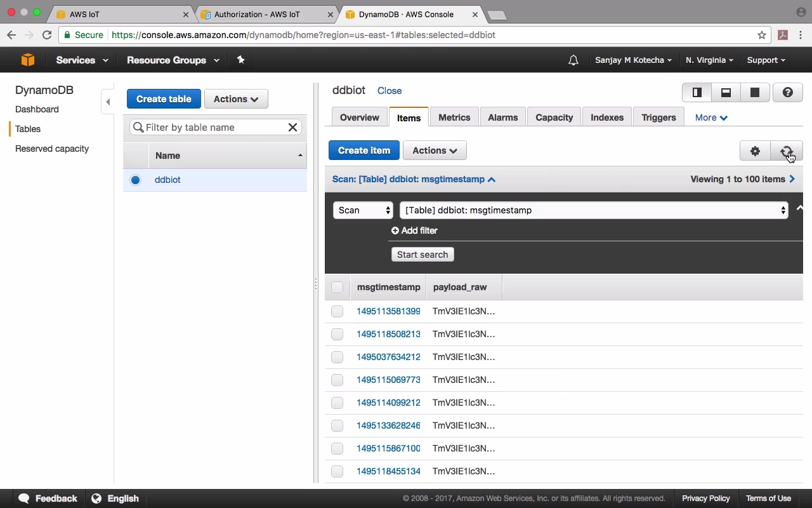The image size is (812, 508).
Task: Open the Chrome user profile icon
Action: pyautogui.click(x=801, y=12)
